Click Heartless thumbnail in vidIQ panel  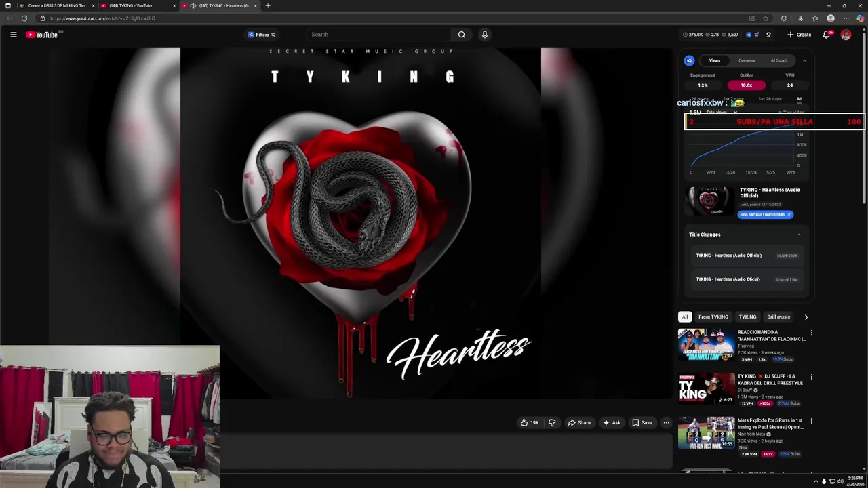click(x=709, y=201)
